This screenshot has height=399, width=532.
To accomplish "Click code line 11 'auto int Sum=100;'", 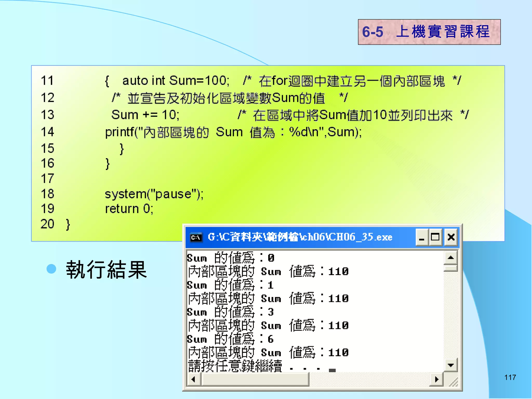I will 176,81.
